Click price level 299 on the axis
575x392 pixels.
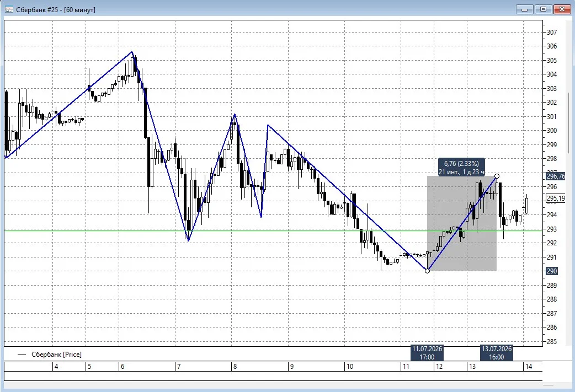point(552,144)
